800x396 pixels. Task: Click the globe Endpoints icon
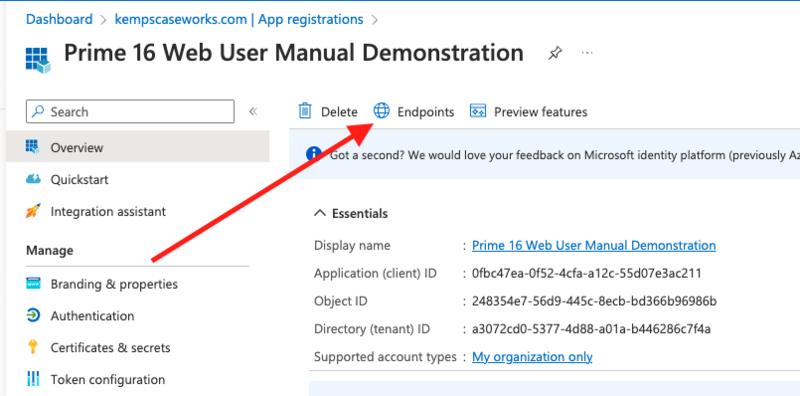(381, 111)
